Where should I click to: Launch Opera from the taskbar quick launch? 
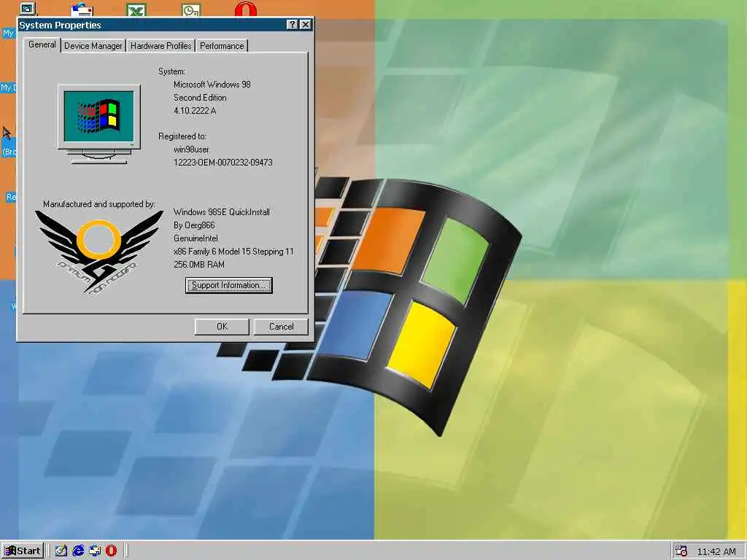pos(111,551)
